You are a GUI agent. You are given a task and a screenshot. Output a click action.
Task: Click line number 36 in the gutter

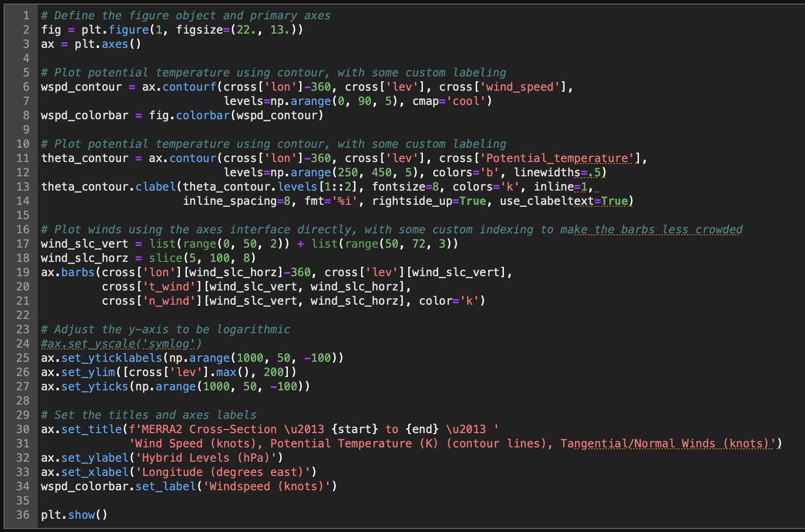pos(23,515)
